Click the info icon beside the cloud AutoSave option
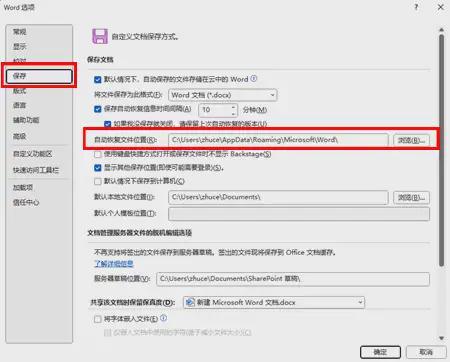 [x=254, y=79]
